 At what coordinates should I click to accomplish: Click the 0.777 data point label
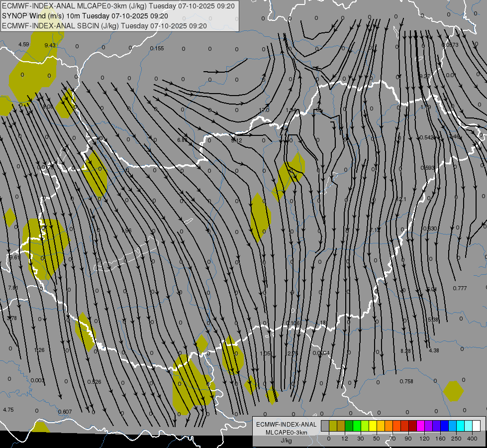[x=460, y=288]
